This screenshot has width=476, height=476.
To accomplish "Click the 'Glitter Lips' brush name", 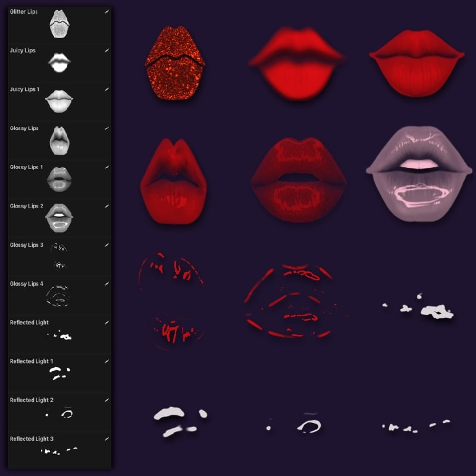I will point(24,12).
